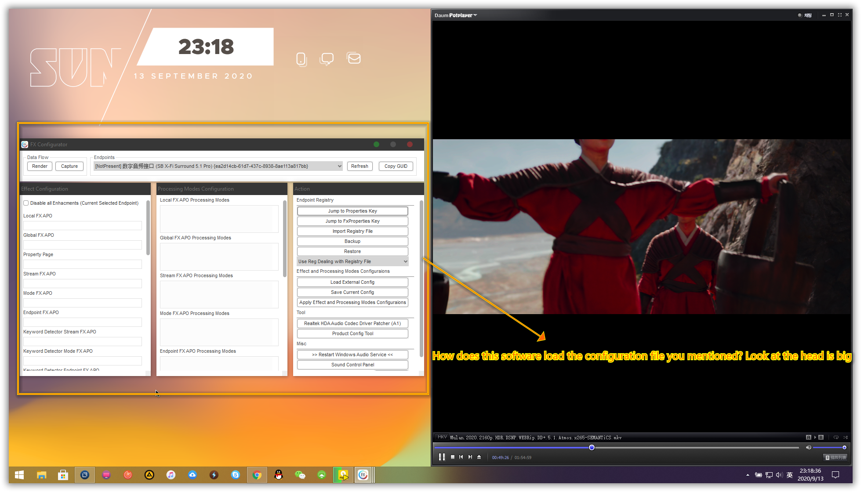This screenshot has height=492, width=868.
Task: Click Save Current Config
Action: (352, 292)
